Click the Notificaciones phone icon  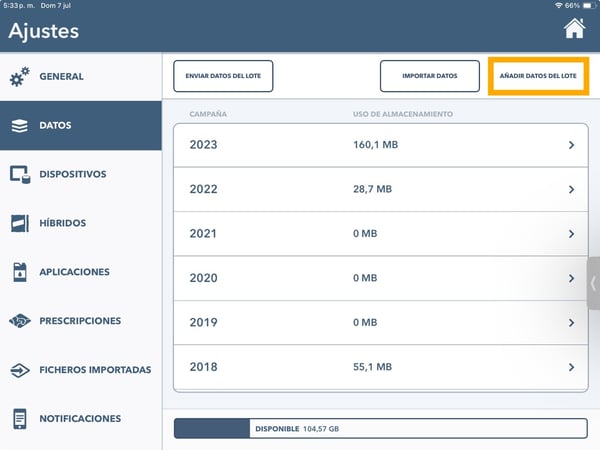(x=20, y=419)
